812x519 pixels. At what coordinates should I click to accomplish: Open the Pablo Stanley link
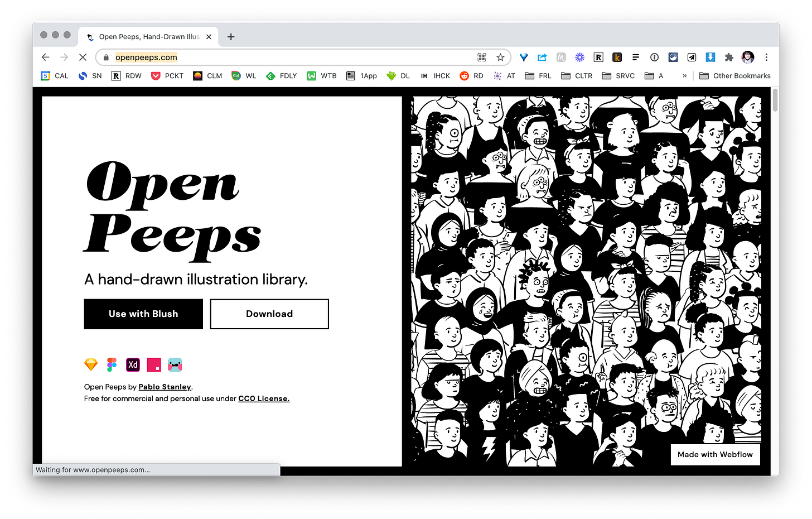tap(165, 387)
